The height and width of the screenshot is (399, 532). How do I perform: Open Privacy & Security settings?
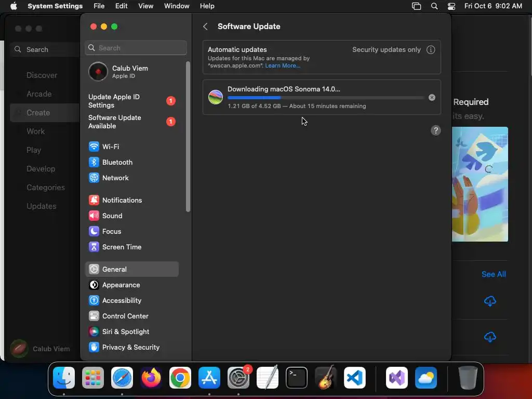pos(131,348)
